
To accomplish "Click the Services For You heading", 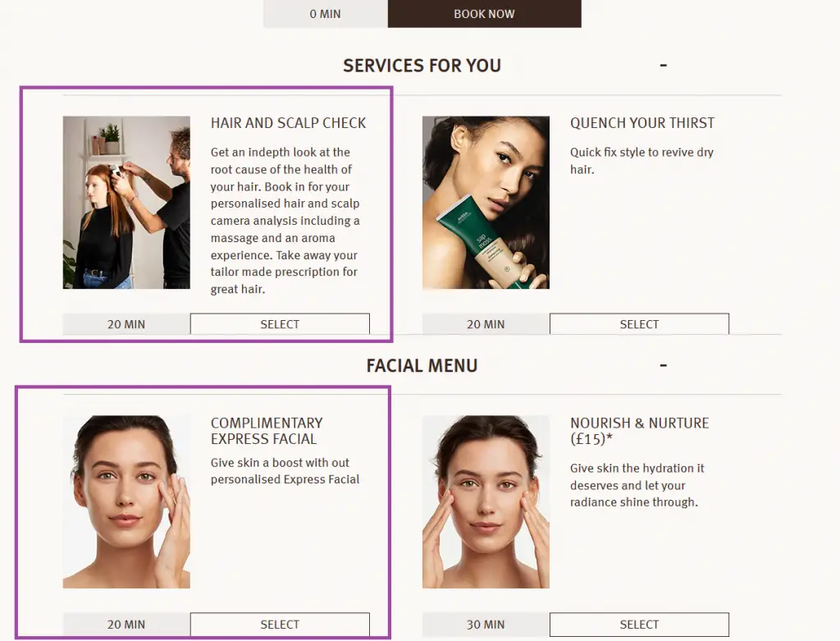I will coord(422,66).
